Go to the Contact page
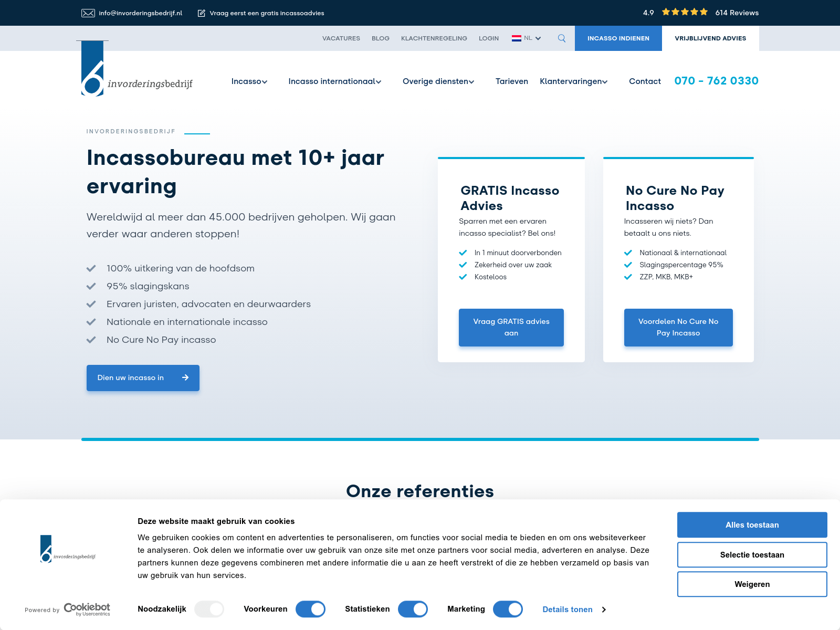This screenshot has width=840, height=630. [645, 81]
